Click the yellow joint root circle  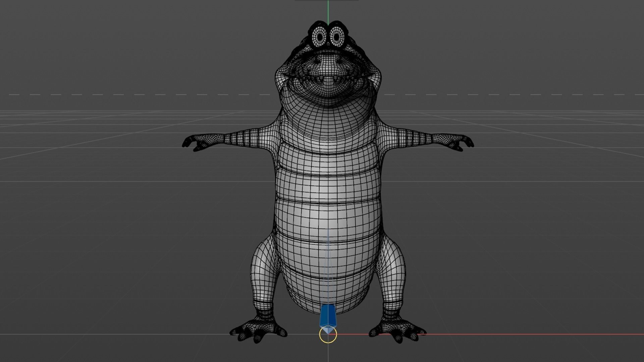click(x=328, y=335)
